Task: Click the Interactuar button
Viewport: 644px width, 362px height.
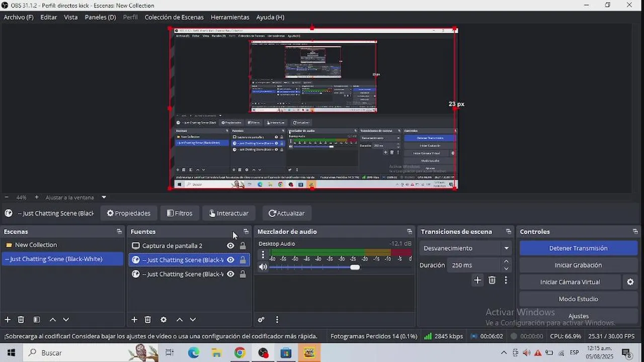Action: [229, 213]
